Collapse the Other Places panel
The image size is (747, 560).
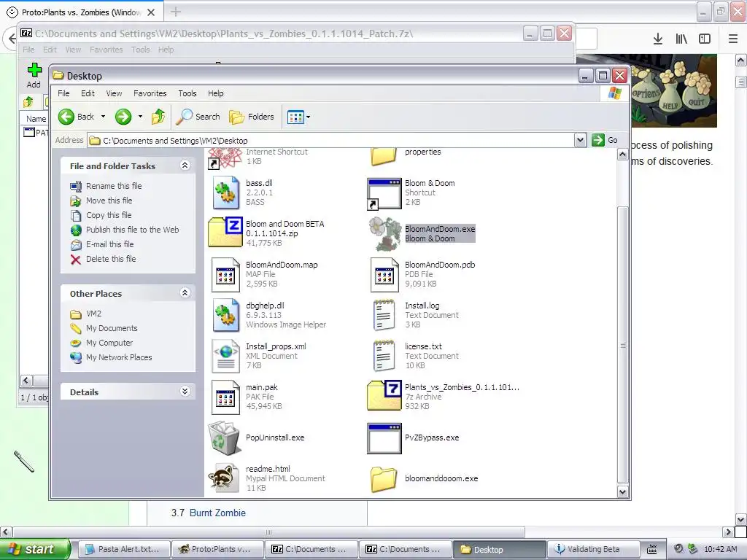tap(185, 293)
